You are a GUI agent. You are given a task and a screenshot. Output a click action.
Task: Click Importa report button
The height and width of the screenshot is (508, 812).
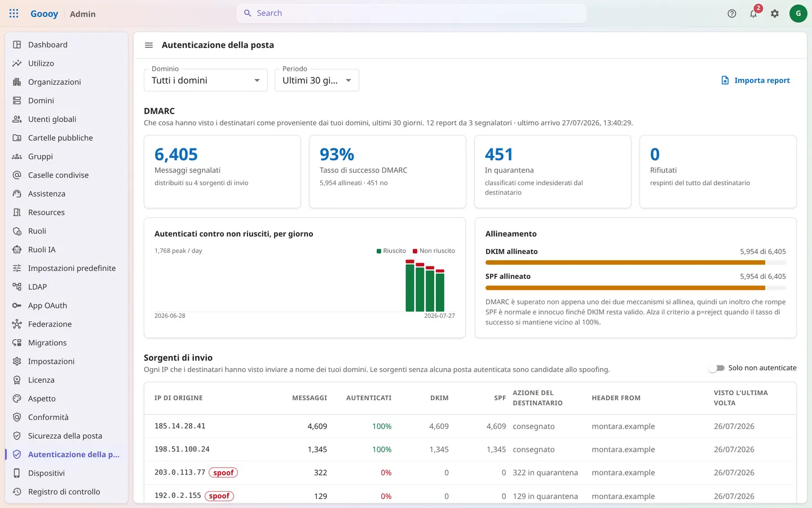[756, 80]
